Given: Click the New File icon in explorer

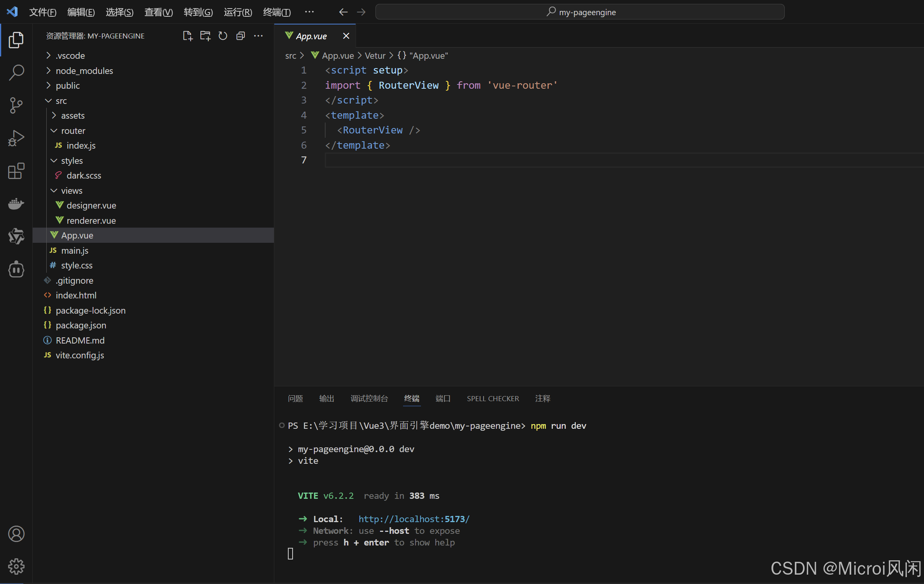Looking at the screenshot, I should pyautogui.click(x=188, y=36).
